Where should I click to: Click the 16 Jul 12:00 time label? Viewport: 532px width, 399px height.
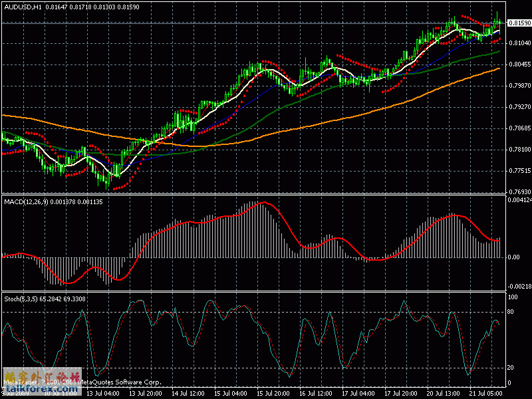[x=316, y=394]
